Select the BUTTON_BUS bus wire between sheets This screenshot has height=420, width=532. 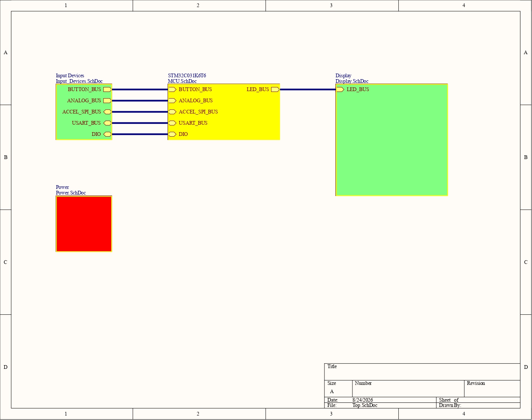pyautogui.click(x=140, y=90)
